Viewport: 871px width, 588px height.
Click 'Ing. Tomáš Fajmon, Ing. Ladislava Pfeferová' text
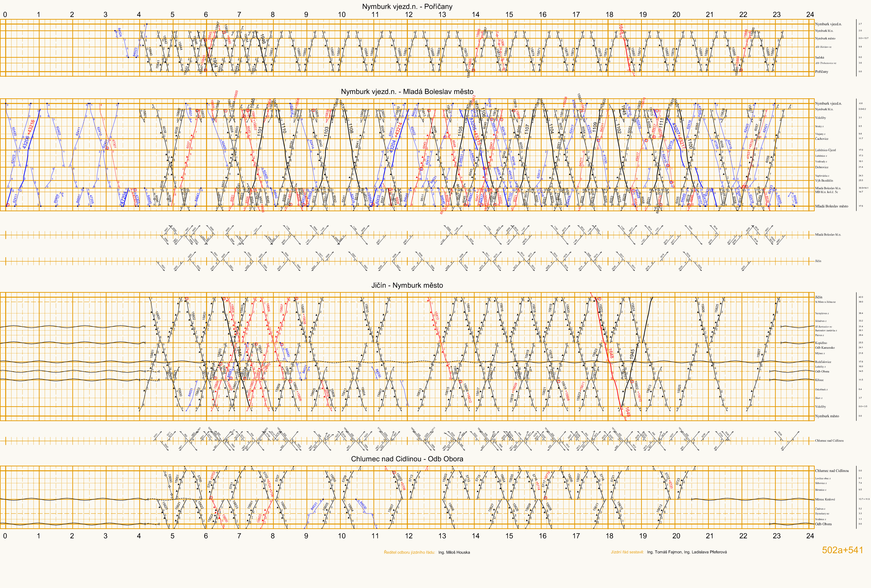(687, 552)
